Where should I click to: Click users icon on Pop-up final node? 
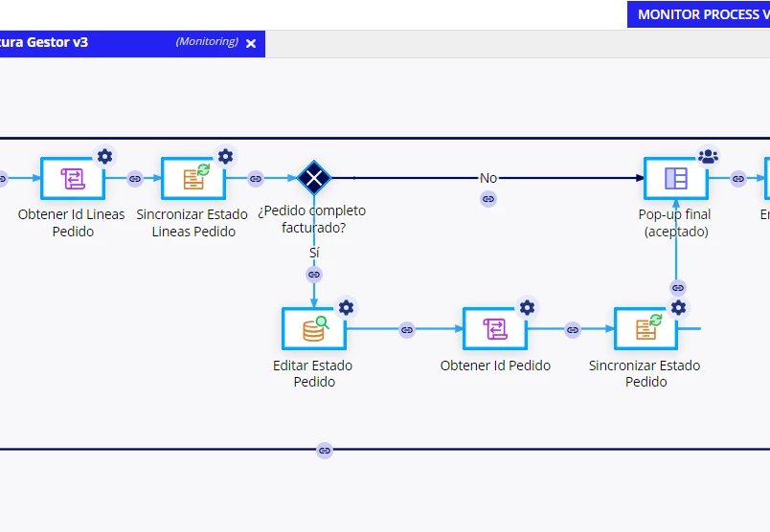point(708,157)
